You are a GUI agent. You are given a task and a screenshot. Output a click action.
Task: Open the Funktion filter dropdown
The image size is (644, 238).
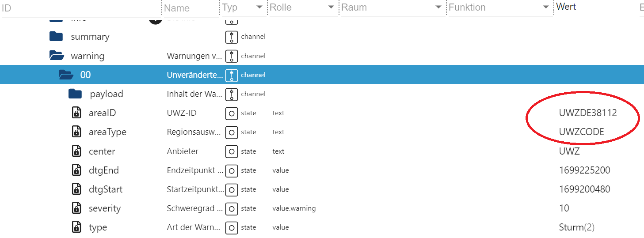pyautogui.click(x=546, y=8)
